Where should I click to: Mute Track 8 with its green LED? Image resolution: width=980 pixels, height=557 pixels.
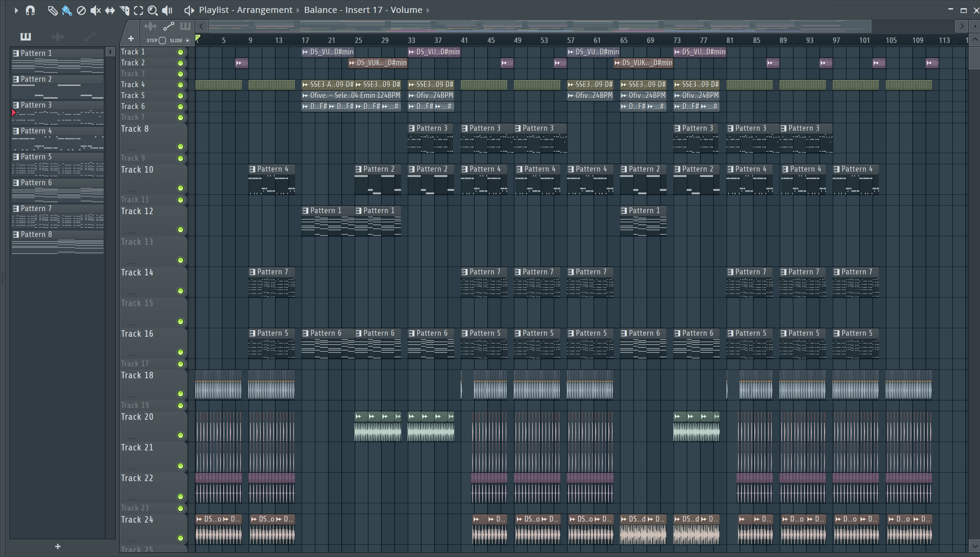point(180,146)
